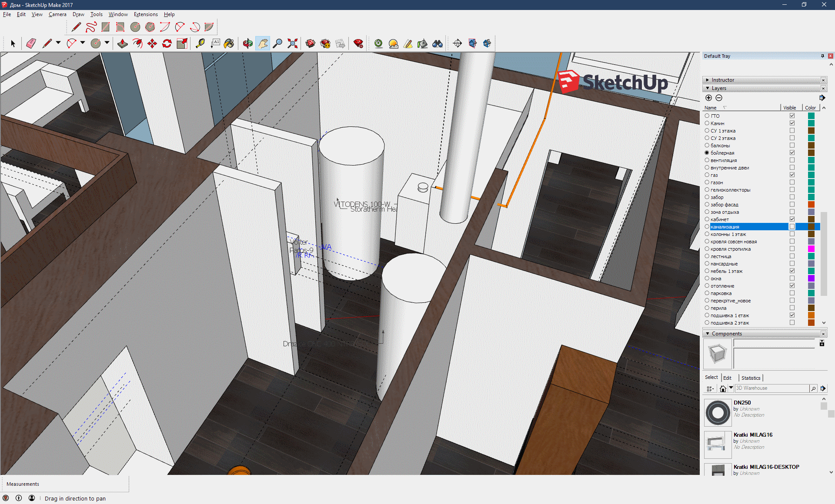
Task: Activate the Move tool
Action: click(x=152, y=43)
